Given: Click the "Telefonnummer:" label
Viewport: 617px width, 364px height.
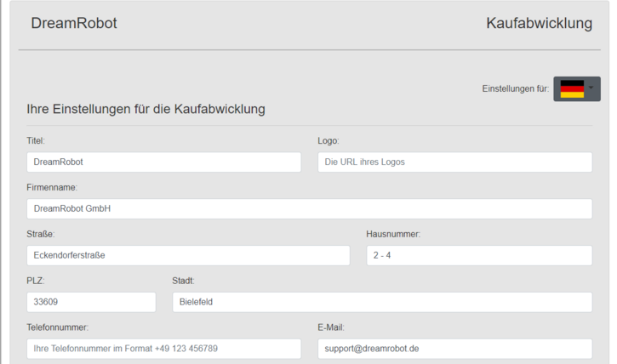Looking at the screenshot, I should 58,327.
